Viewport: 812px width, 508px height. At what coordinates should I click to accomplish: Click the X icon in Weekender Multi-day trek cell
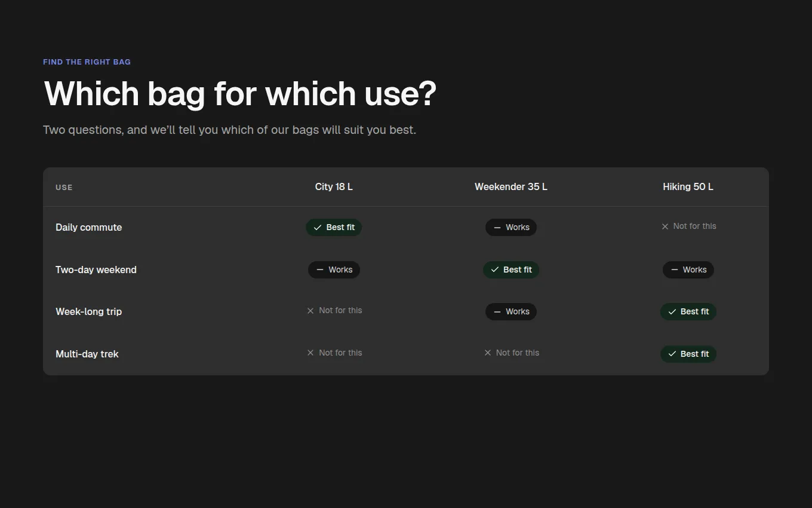pos(488,353)
